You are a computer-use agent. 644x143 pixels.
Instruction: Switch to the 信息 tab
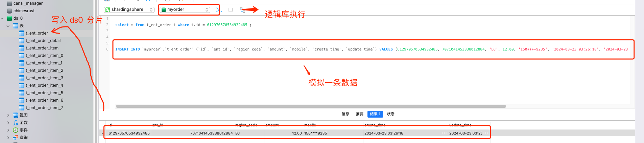pyautogui.click(x=345, y=114)
